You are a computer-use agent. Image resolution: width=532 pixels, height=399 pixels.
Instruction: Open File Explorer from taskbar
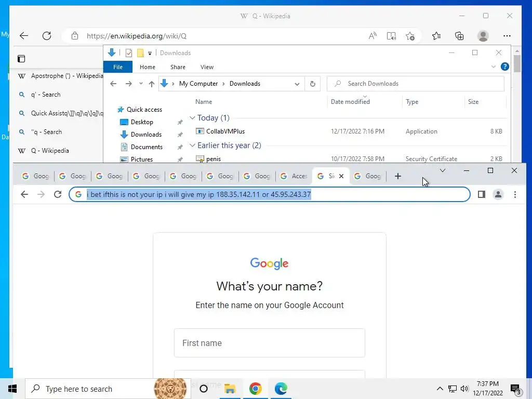(x=230, y=389)
